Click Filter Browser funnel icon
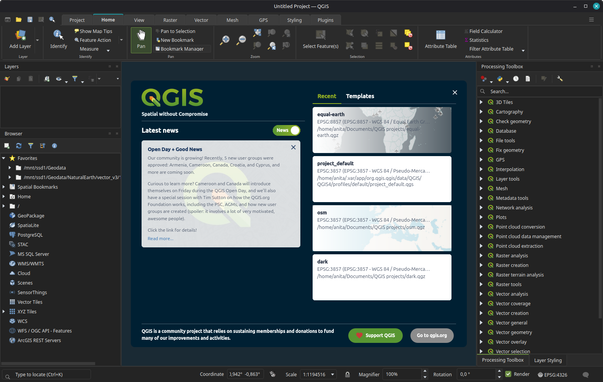The image size is (603, 382). [x=30, y=146]
